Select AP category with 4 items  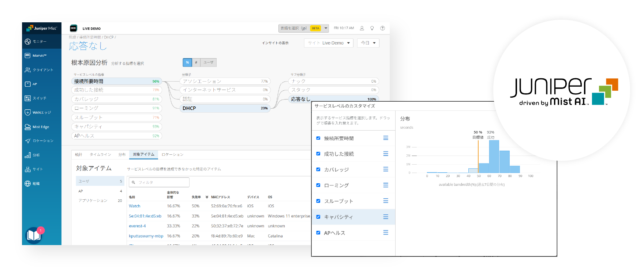point(100,191)
